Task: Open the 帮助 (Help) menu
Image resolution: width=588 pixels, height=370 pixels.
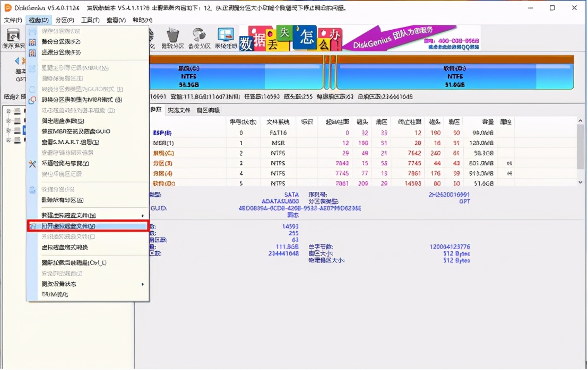Action: point(143,20)
